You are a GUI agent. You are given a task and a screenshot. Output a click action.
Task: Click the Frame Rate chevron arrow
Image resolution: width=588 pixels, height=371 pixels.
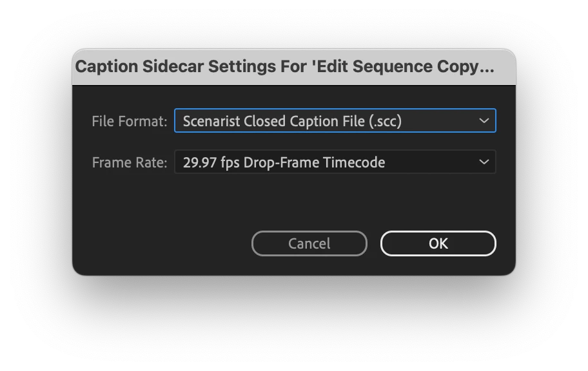tap(484, 162)
